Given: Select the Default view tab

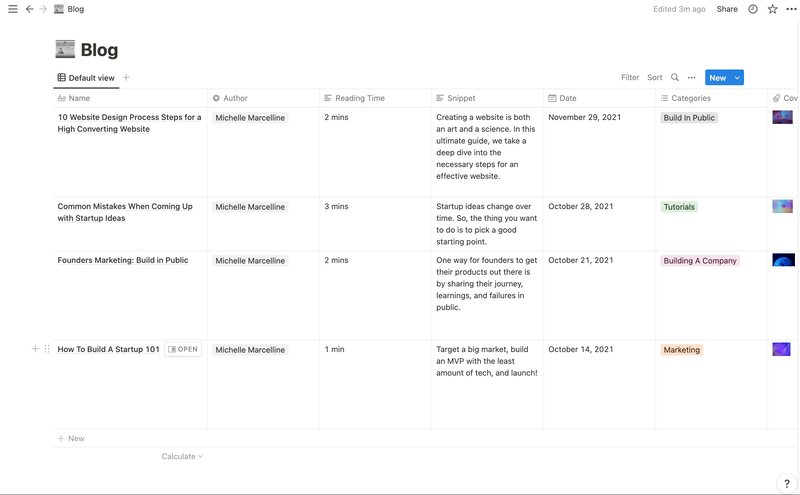Looking at the screenshot, I should pos(86,78).
